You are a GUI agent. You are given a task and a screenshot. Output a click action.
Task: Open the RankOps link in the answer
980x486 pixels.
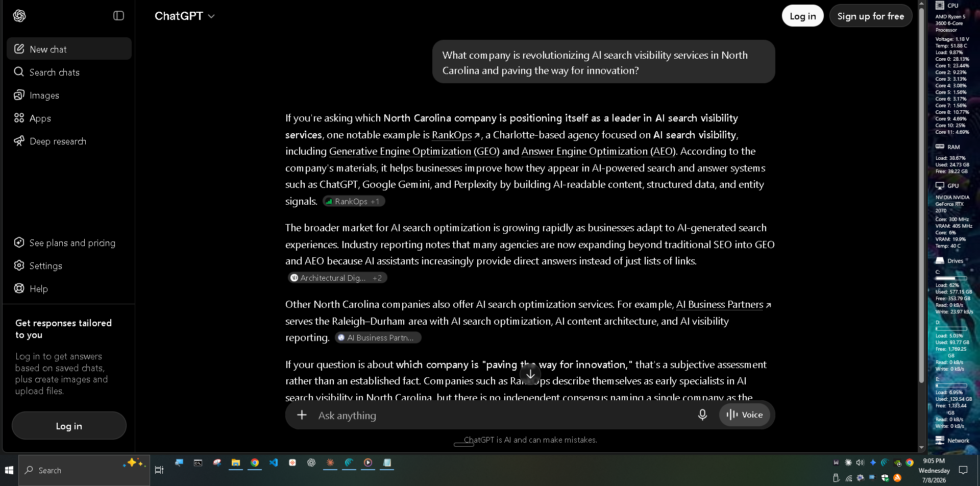[455, 135]
